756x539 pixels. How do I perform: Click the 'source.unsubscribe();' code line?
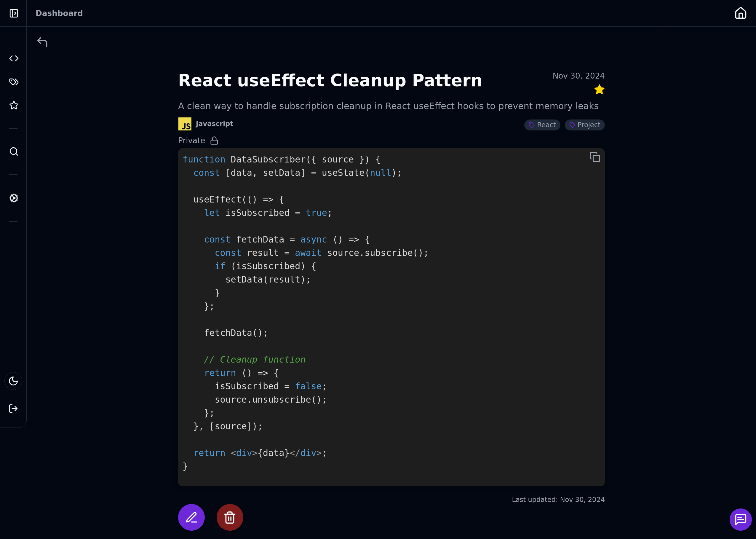(271, 400)
